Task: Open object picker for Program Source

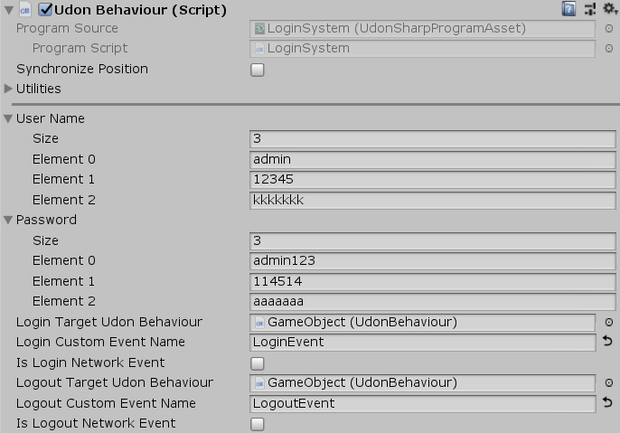Action: [609, 28]
